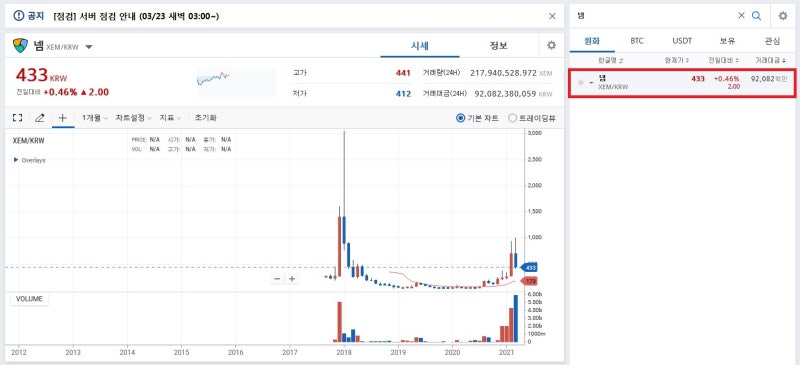Image resolution: width=800 pixels, height=365 pixels.
Task: Switch to the BTC market tab
Action: coord(637,41)
